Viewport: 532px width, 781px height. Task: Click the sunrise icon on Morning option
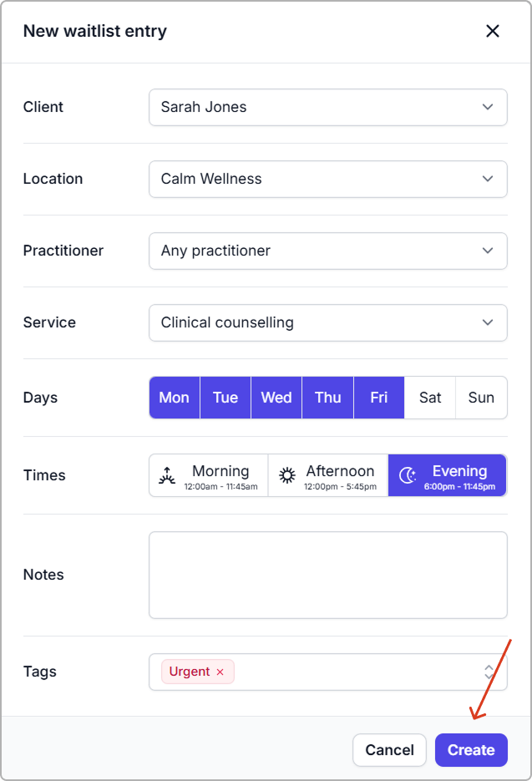(168, 475)
